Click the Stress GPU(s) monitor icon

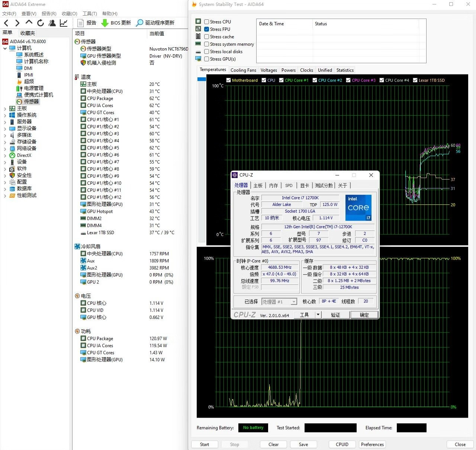coord(198,59)
